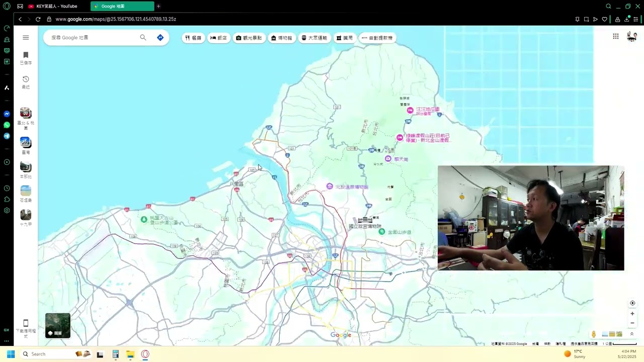This screenshot has height=362, width=644.
Task: Open the Google Maps hamburger menu
Action: [x=26, y=38]
